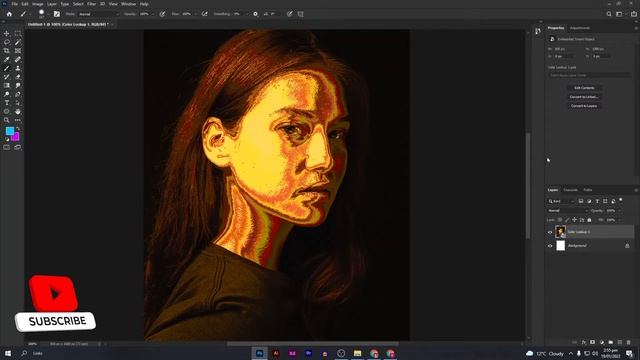Open the Edit Toolbar three-dots menu
This screenshot has height=360, width=640.
click(x=18, y=120)
